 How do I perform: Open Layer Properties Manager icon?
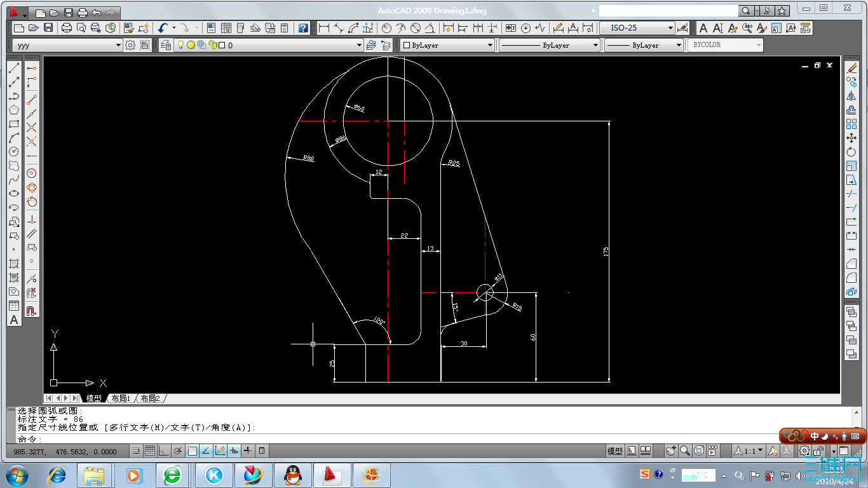pyautogui.click(x=166, y=45)
